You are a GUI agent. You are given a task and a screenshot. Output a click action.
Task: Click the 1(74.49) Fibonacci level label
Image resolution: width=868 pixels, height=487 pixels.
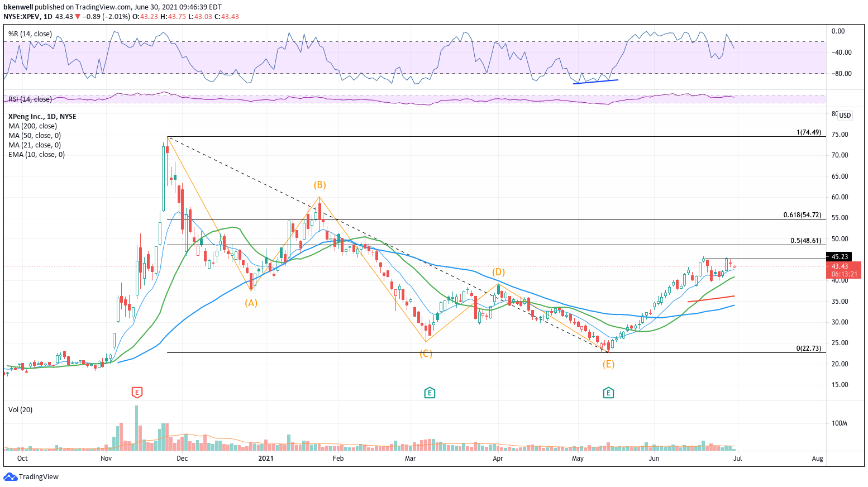pos(809,132)
